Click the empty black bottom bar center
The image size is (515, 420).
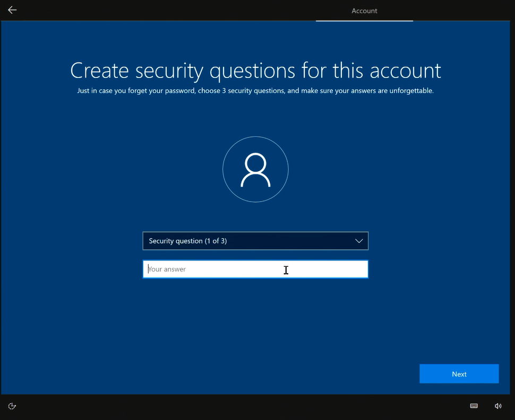click(255, 406)
